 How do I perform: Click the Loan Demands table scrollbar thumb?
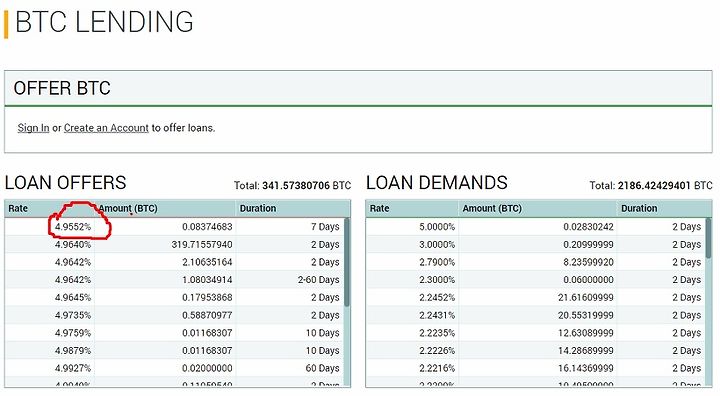[x=708, y=238]
